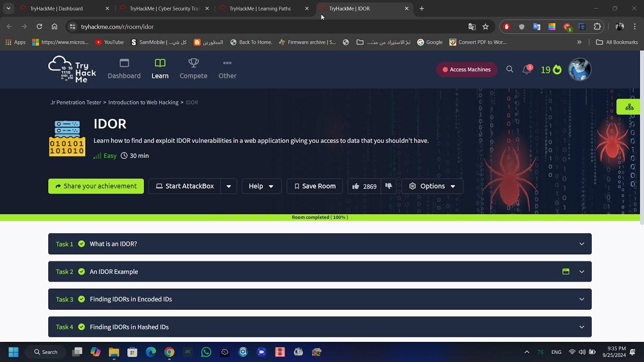This screenshot has width=644, height=362.
Task: Open the user avatar menu
Action: tap(580, 69)
